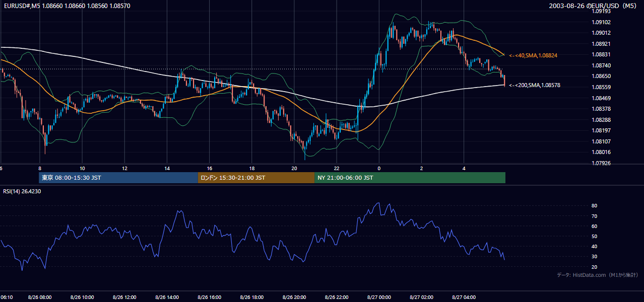Click hour label 22 under price chart
The width and height of the screenshot is (644, 302).
click(337, 168)
